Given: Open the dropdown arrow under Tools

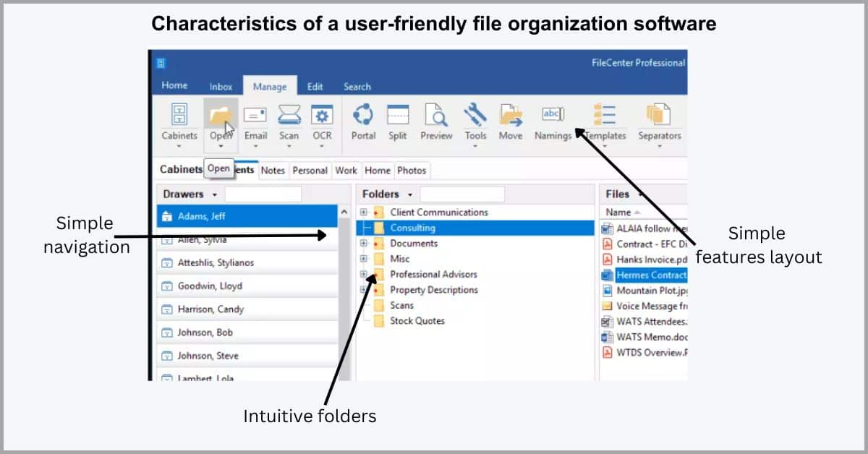Looking at the screenshot, I should (475, 146).
